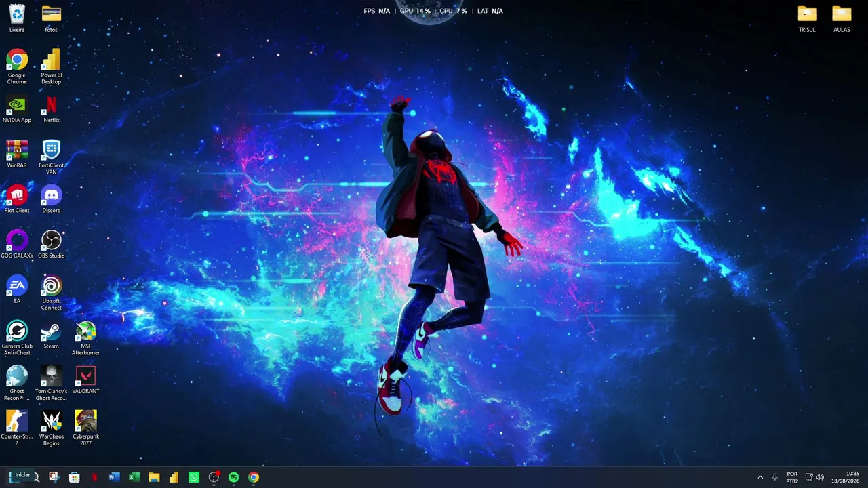
Task: Click the microphone tray icon
Action: pyautogui.click(x=774, y=477)
